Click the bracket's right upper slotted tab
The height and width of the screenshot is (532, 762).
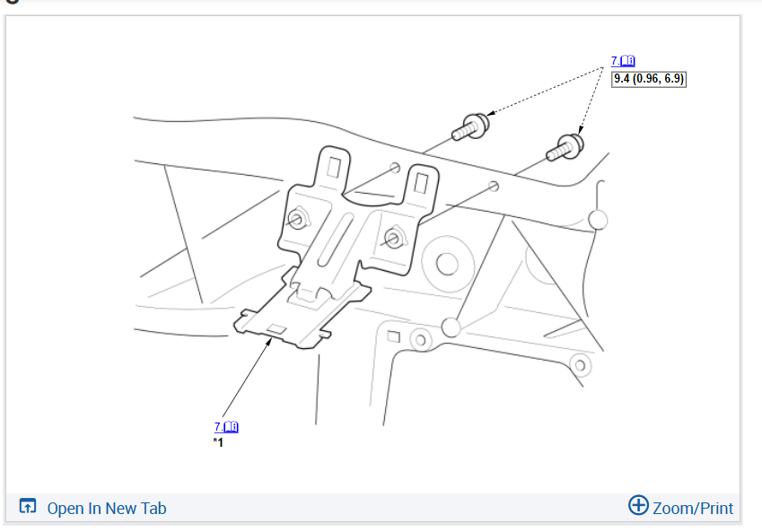(x=421, y=184)
